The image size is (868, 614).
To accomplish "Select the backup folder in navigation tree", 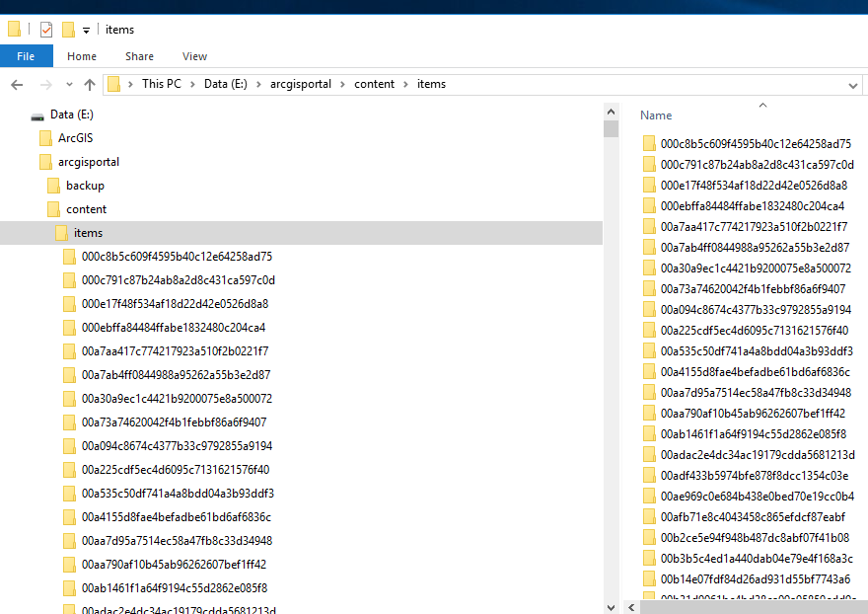I will [x=85, y=186].
